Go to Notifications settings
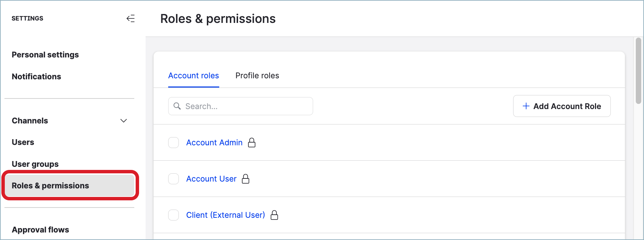Screen dimensions: 644x240 (x=36, y=77)
